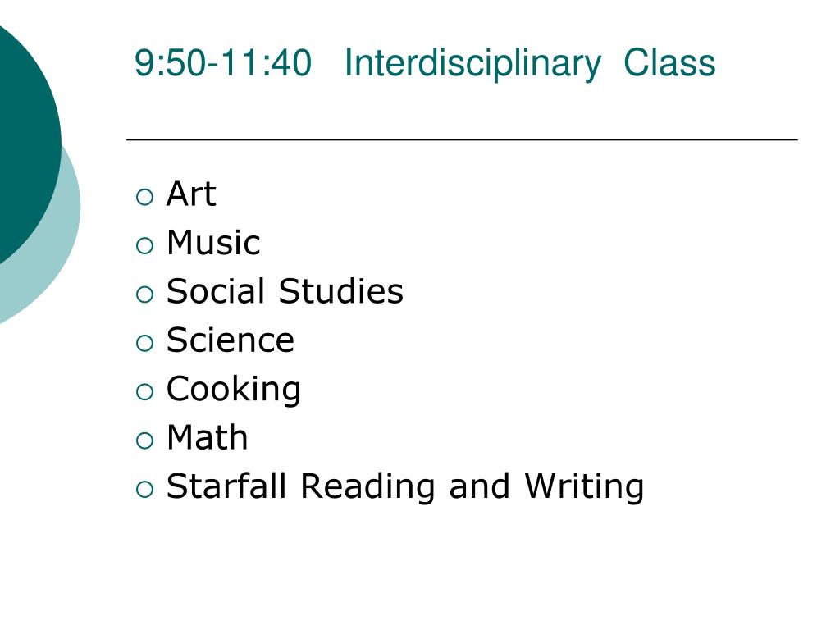Click the circle bullet beside Cooking
This screenshot has height=630, width=840.
[x=144, y=392]
